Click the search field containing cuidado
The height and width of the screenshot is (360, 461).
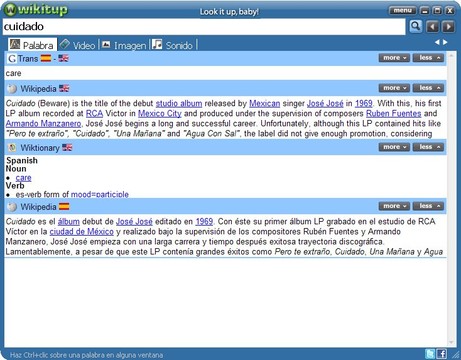204,26
